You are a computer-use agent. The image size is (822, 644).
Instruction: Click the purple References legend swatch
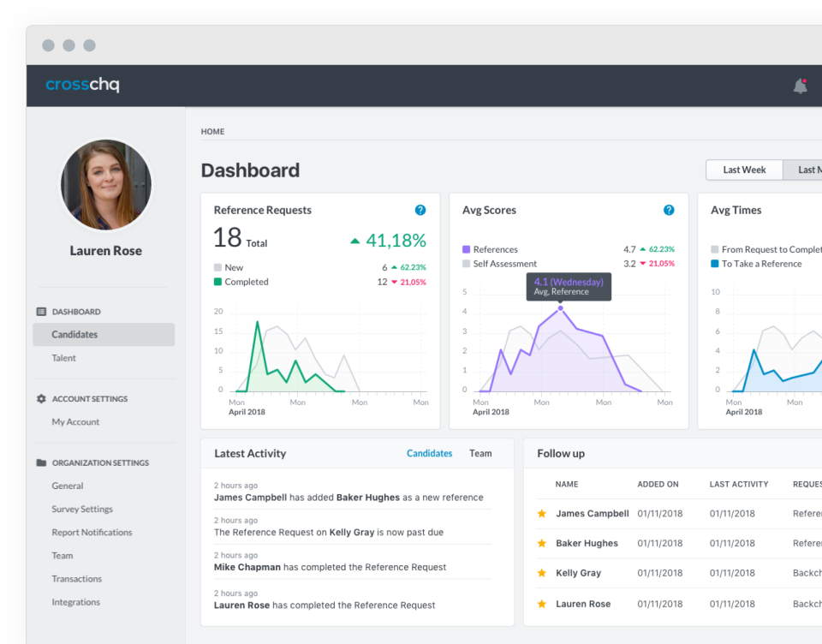(466, 249)
